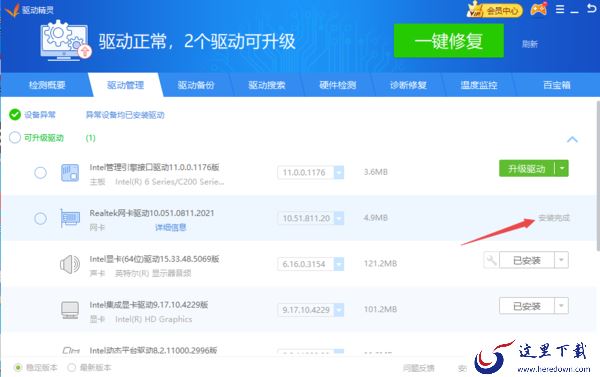The height and width of the screenshot is (377, 600).
Task: Open the 会员中心 VIP crown icon
Action: click(474, 9)
